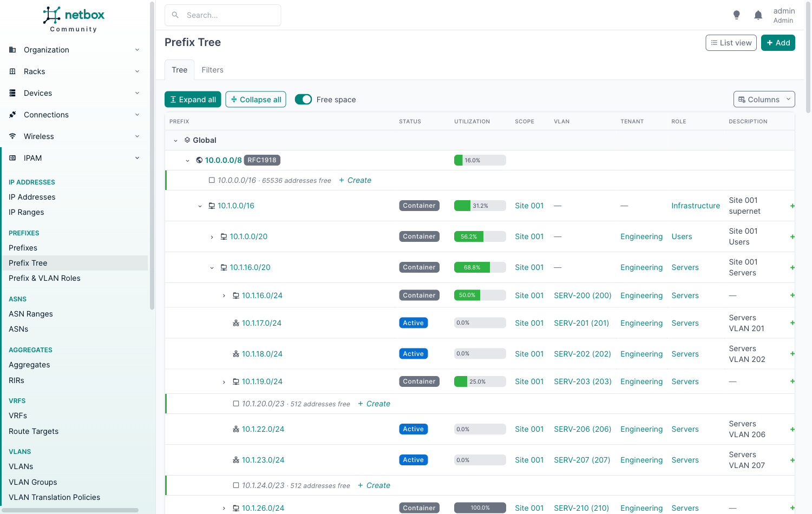Click the green plus on 10.1.17.0/24 row
The width and height of the screenshot is (812, 514).
click(x=792, y=323)
